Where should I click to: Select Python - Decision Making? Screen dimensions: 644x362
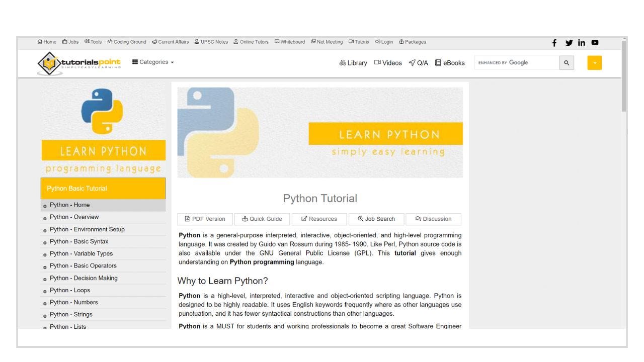103,278
